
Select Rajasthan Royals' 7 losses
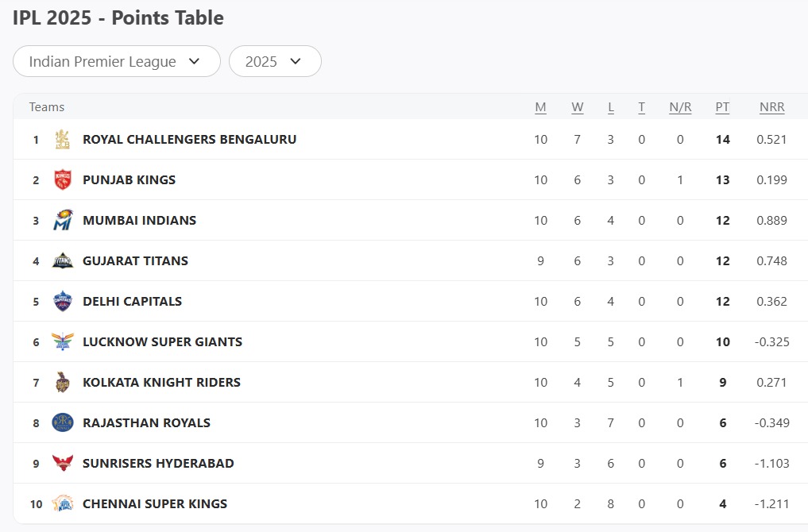611,422
